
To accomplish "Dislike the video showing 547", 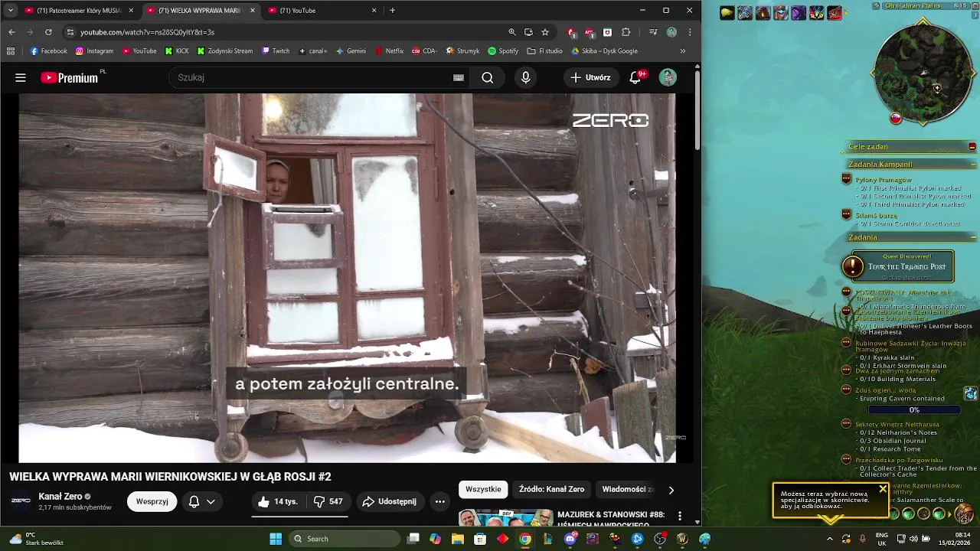I will [328, 501].
